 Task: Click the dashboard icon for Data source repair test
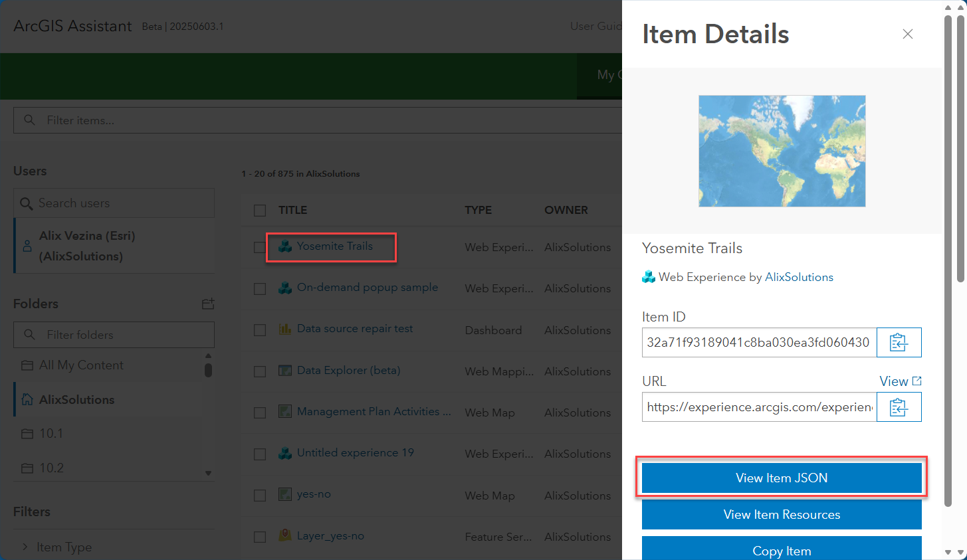285,329
